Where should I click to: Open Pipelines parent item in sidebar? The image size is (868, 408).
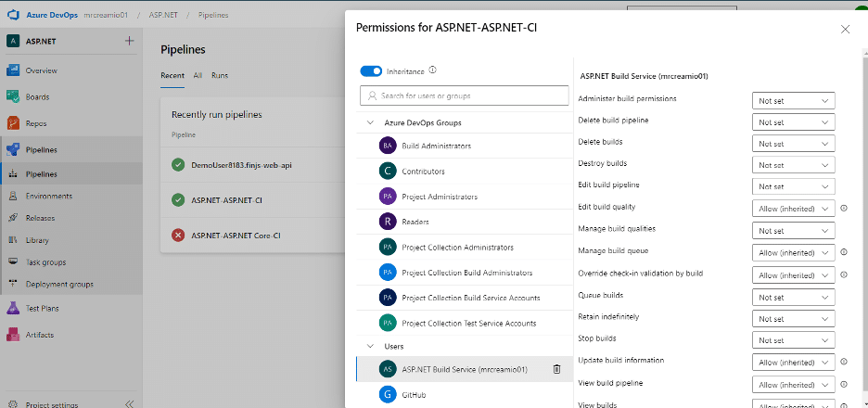(71, 150)
